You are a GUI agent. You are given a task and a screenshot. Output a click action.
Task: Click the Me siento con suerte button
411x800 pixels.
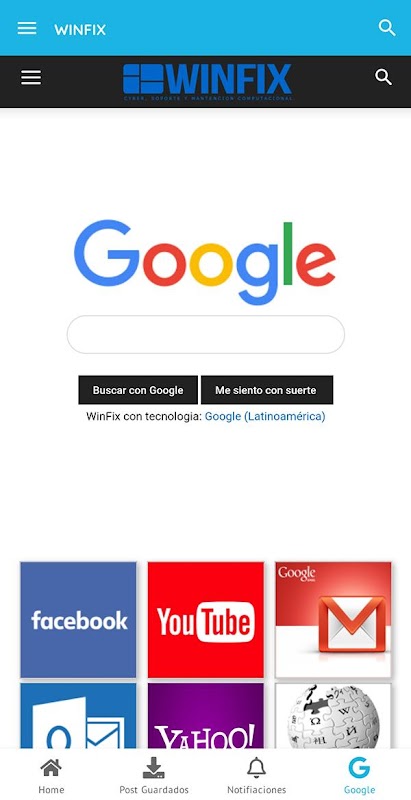tap(267, 390)
